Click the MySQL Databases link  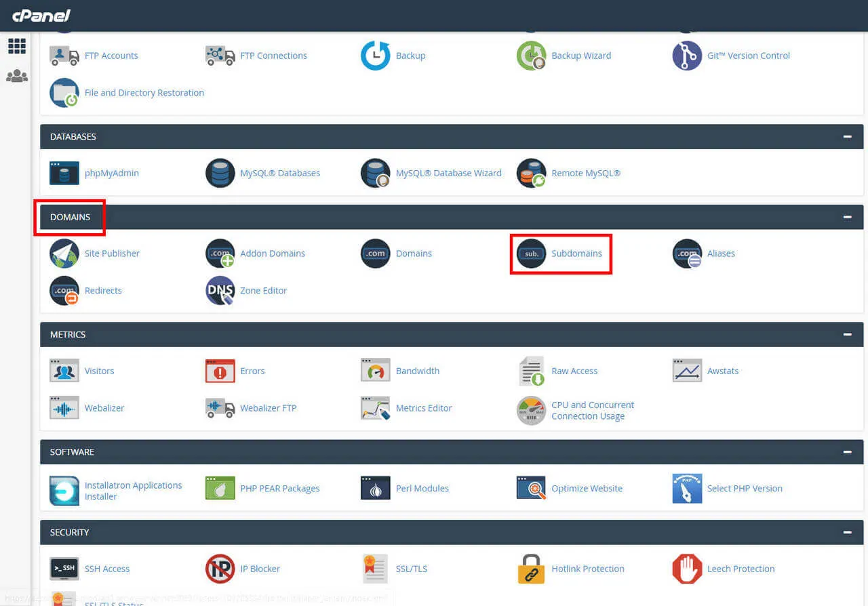(x=280, y=173)
